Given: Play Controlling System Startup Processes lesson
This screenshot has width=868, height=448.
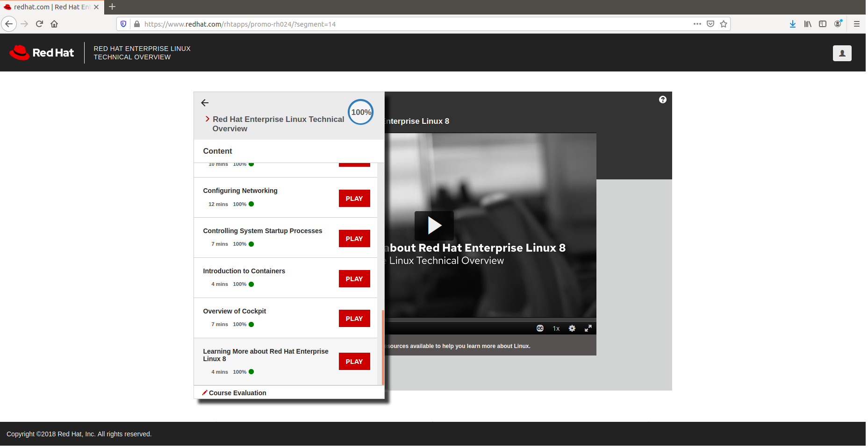Looking at the screenshot, I should [x=354, y=239].
